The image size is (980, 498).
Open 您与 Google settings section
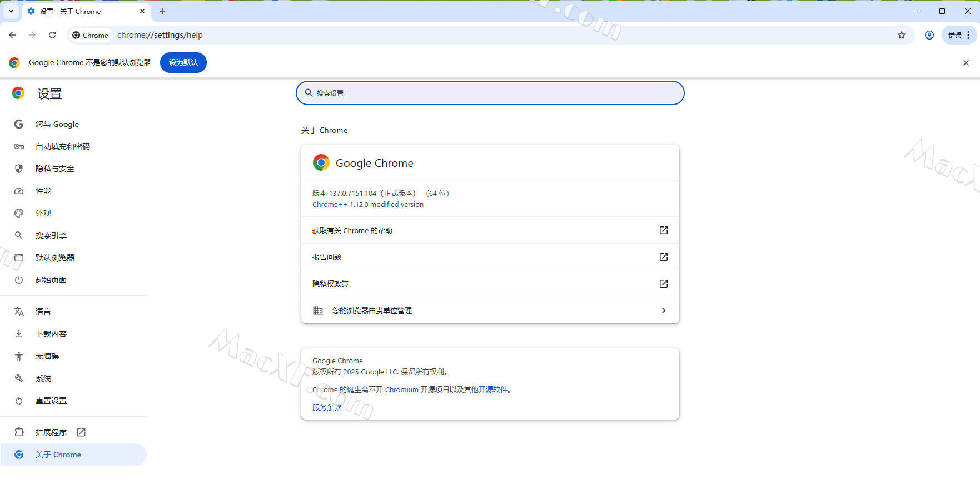(x=73, y=124)
